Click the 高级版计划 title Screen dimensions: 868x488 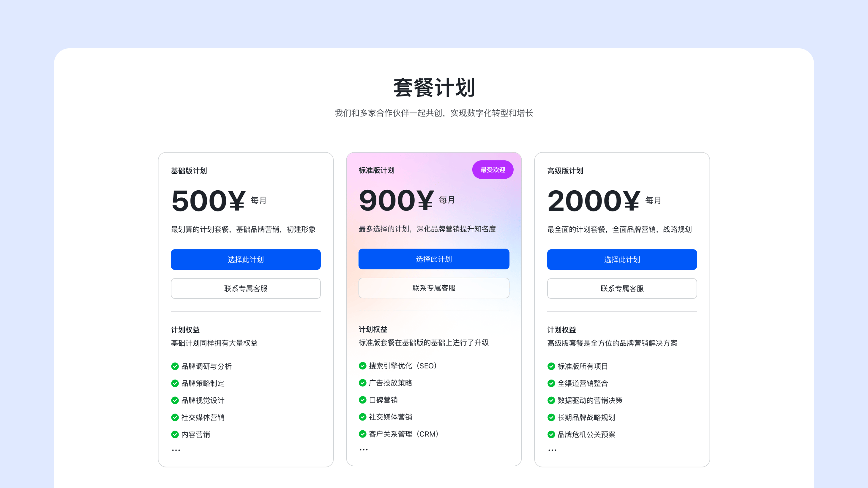(565, 171)
